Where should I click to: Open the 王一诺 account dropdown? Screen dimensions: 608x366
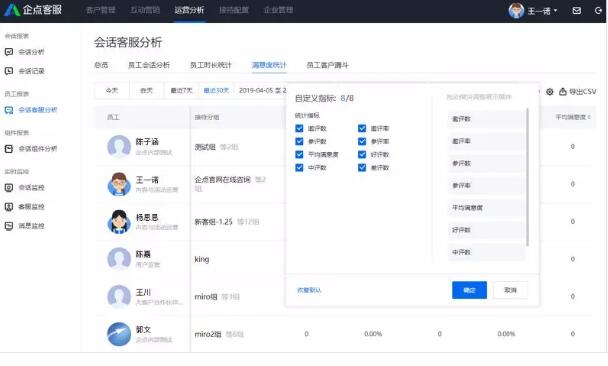point(542,11)
